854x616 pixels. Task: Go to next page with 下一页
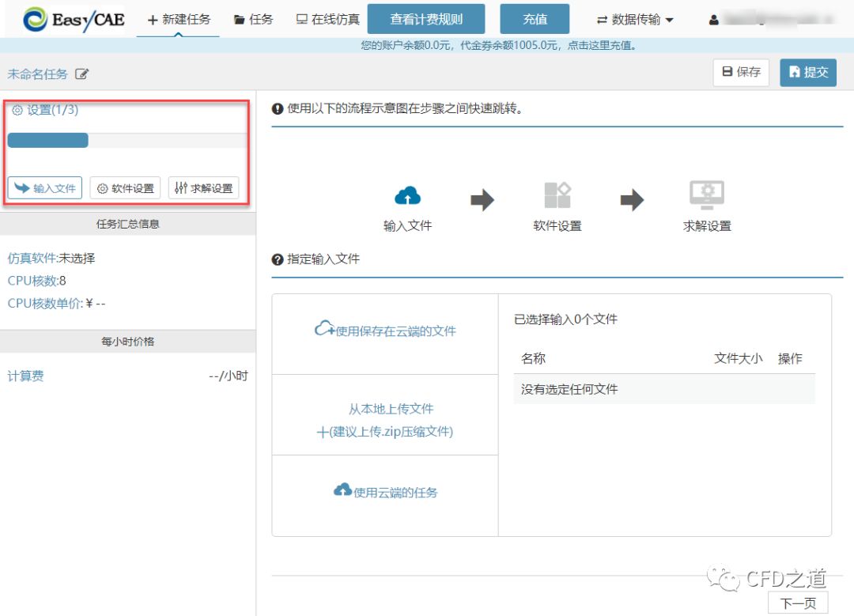(x=798, y=603)
